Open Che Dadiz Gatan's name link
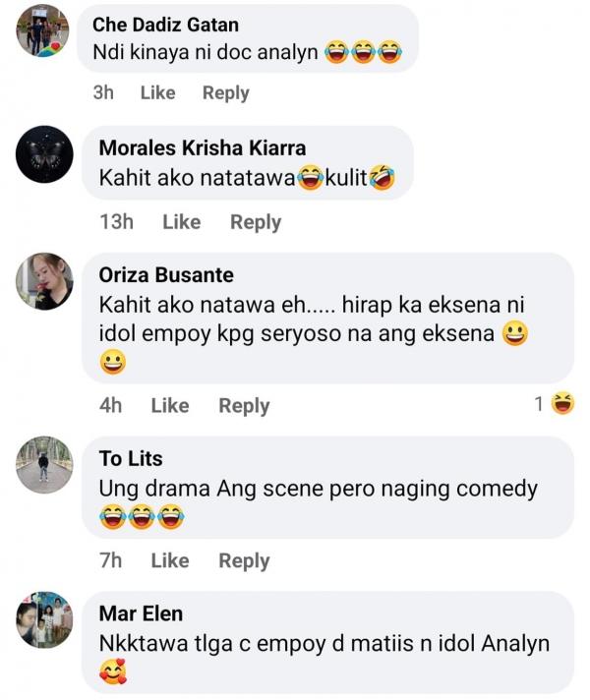Screen dimensions: 590x700 [165, 24]
